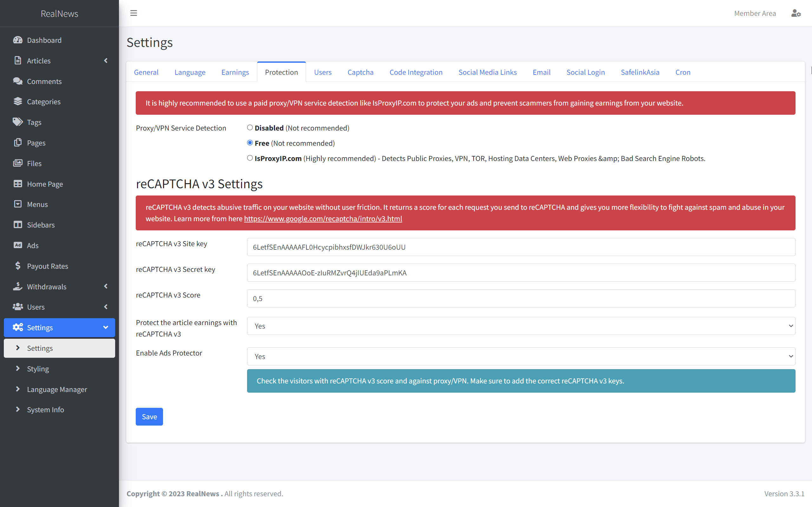Open the reCAPTCHA v3 intro link

click(323, 219)
